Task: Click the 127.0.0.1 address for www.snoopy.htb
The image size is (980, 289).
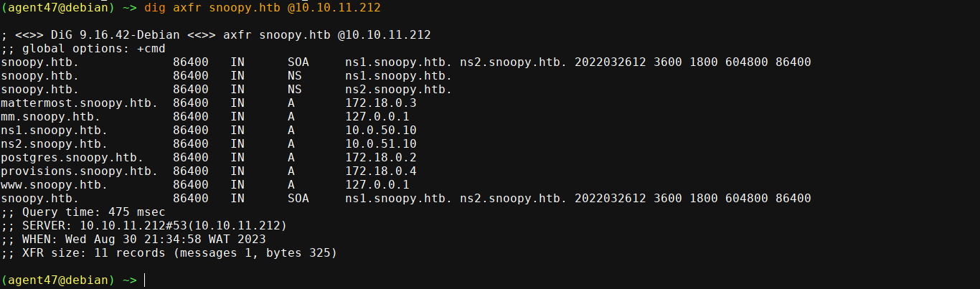Action: [x=377, y=185]
